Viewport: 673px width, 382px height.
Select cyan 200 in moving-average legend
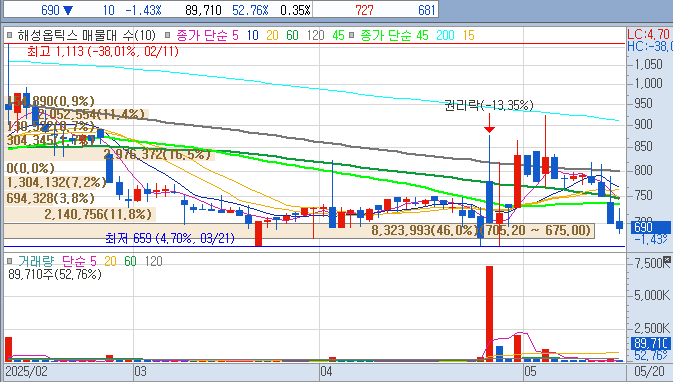(x=446, y=36)
